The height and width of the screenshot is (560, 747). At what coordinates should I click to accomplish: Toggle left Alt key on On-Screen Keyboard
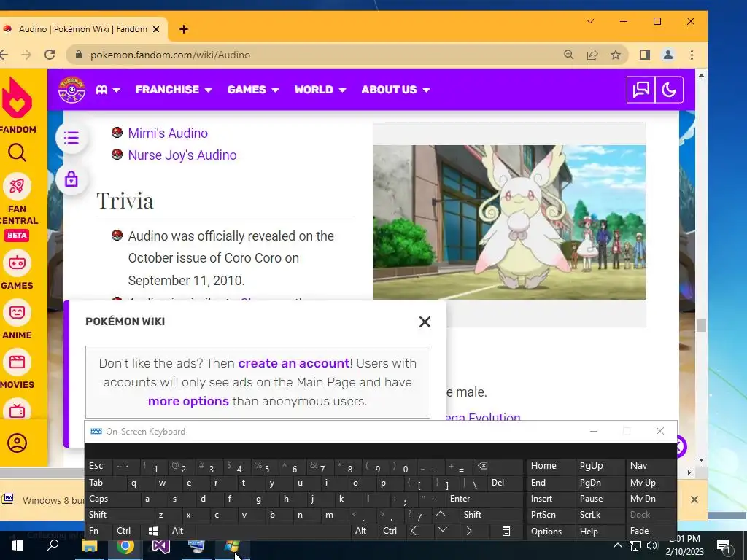(181, 531)
